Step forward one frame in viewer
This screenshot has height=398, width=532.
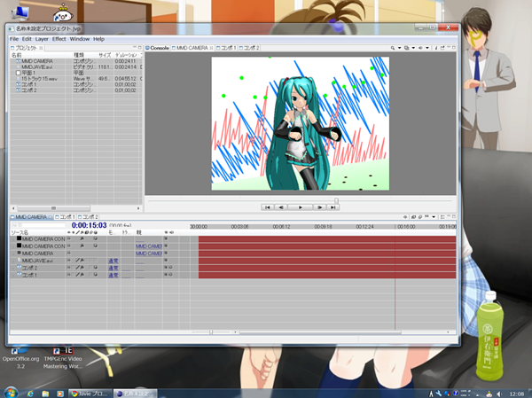(x=319, y=207)
